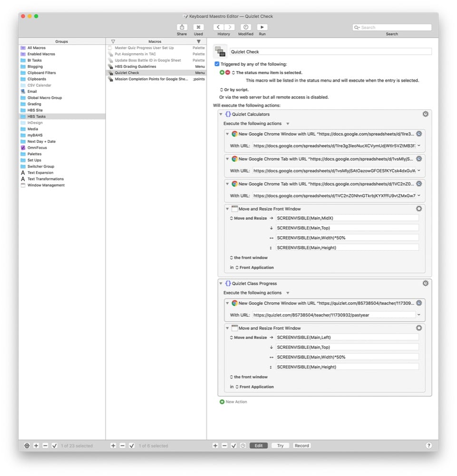The image size is (457, 476).
Task: Open URL dropdown for quizlet.com pastyear field
Action: [x=419, y=315]
